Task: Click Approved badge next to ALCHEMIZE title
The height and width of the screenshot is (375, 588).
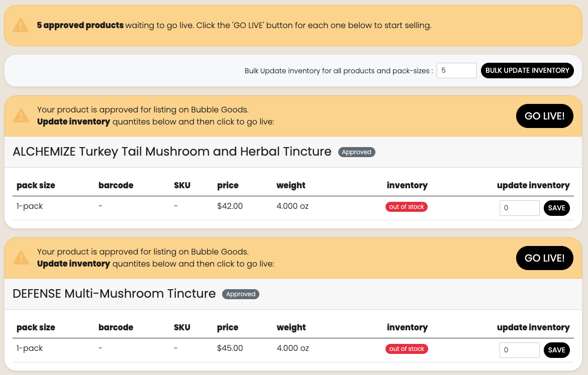Action: [x=357, y=152]
